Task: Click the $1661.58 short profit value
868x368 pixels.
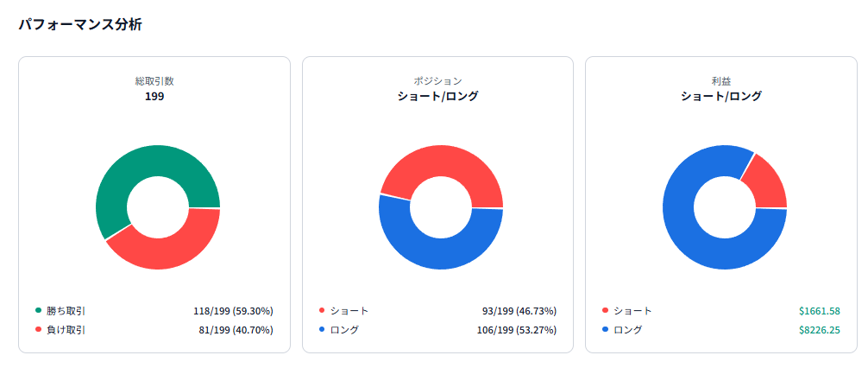Action: click(819, 310)
